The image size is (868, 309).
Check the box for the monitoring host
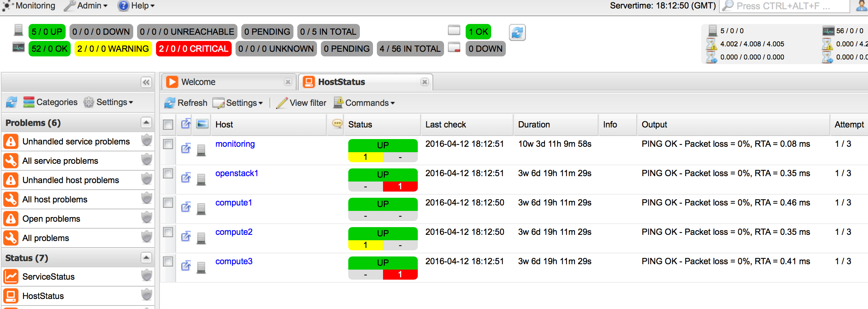click(x=168, y=144)
